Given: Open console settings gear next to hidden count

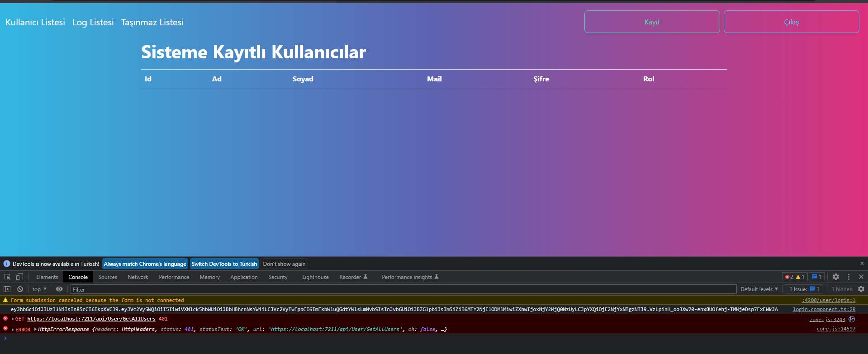Looking at the screenshot, I should pos(861,289).
